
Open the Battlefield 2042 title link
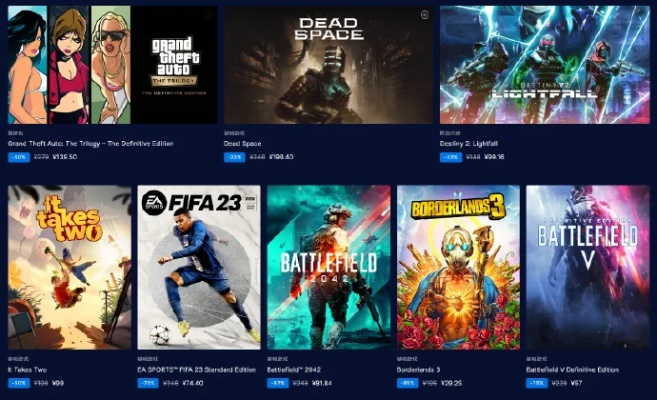tap(294, 370)
